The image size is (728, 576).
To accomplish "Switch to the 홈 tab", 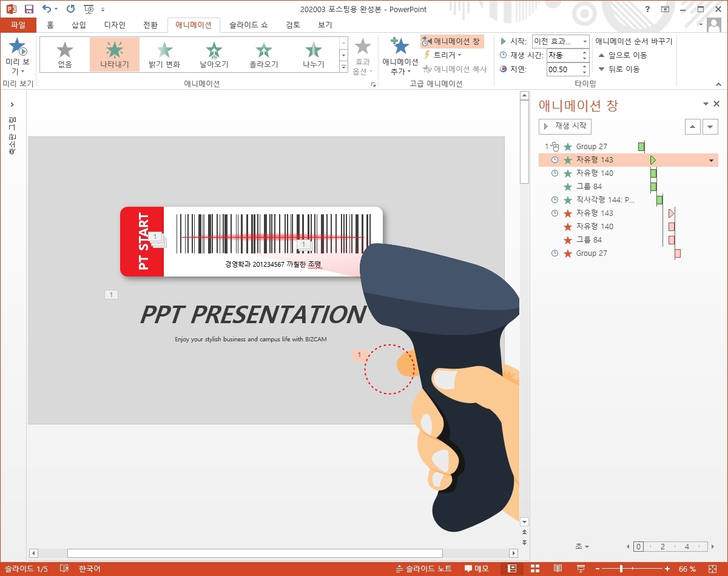I will pos(50,25).
